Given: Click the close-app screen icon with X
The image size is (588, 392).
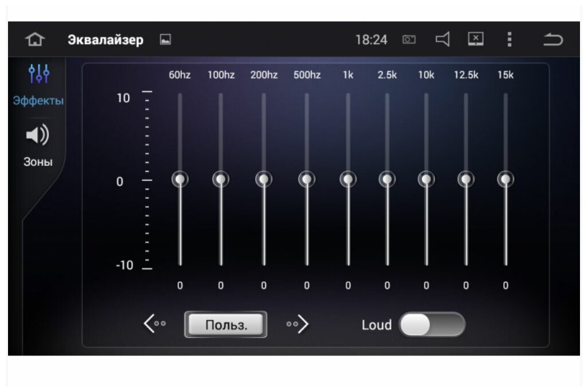Looking at the screenshot, I should (475, 39).
